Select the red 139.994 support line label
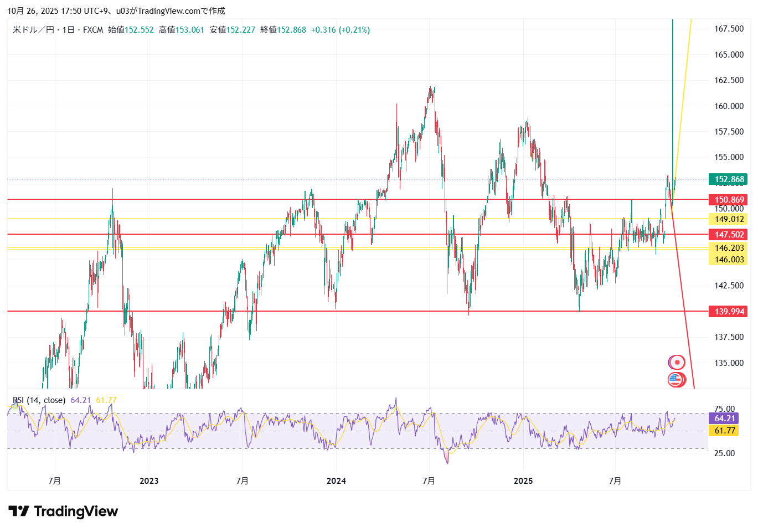This screenshot has height=532, width=758. pyautogui.click(x=728, y=312)
